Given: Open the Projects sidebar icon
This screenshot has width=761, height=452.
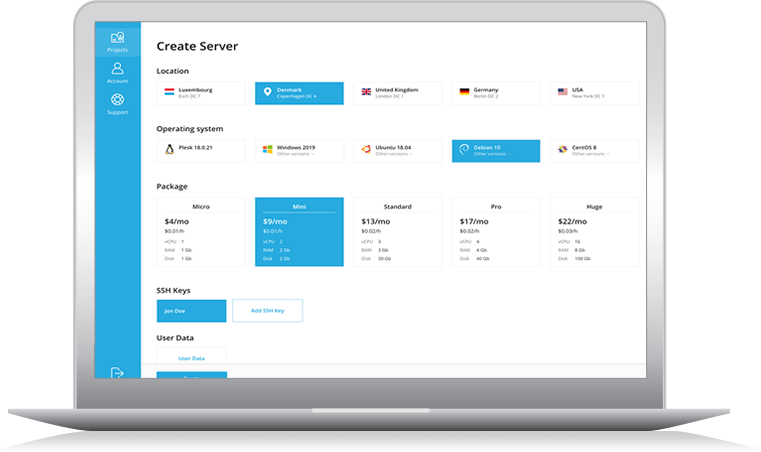Looking at the screenshot, I should tap(118, 39).
